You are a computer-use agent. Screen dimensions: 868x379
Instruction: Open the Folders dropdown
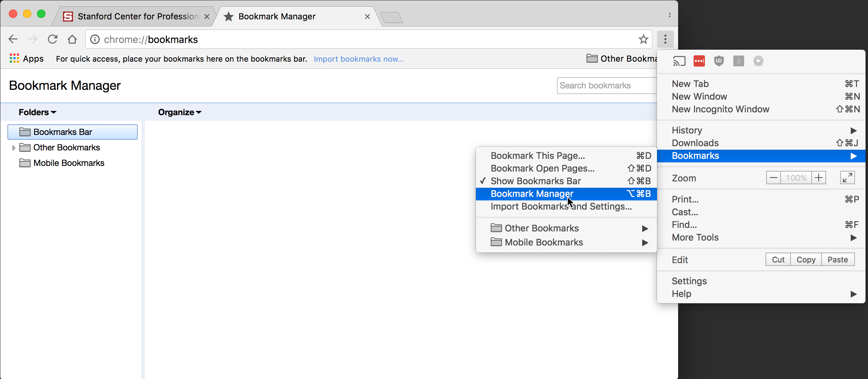coord(37,112)
